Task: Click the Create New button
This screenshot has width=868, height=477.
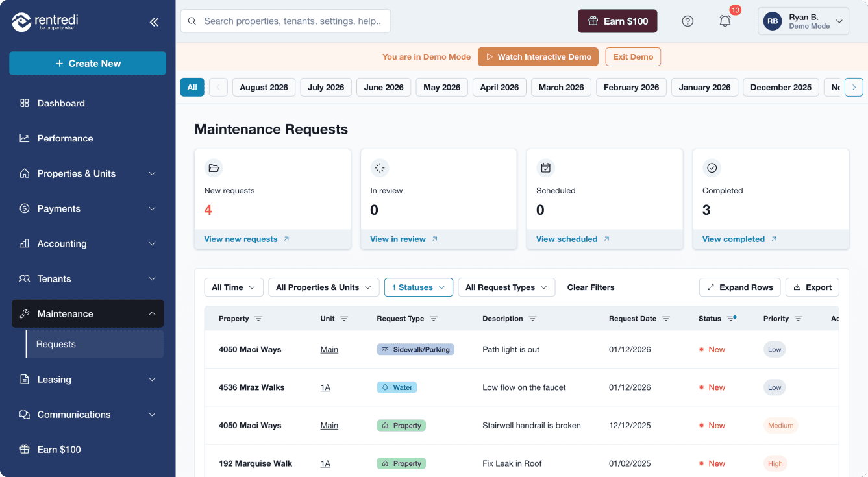Action: click(88, 63)
